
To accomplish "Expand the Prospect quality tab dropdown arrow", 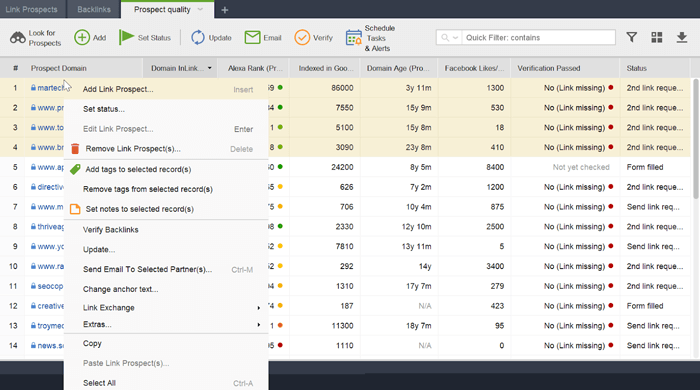I will pos(200,9).
